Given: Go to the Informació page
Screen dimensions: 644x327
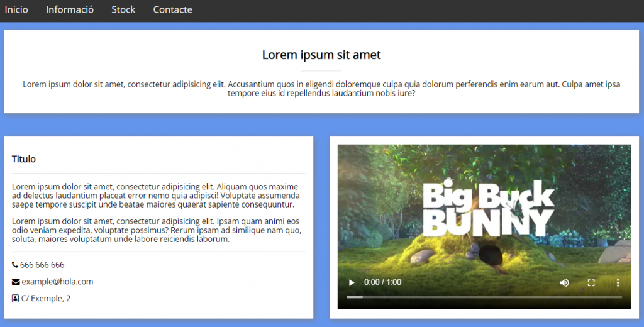Looking at the screenshot, I should tap(70, 9).
